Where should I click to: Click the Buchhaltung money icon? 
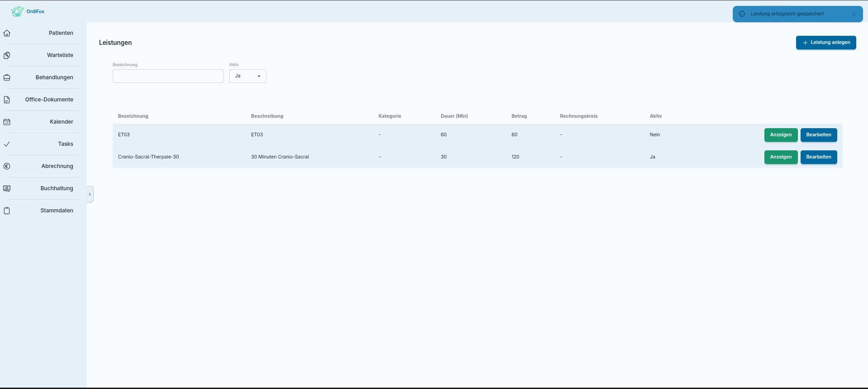pyautogui.click(x=7, y=188)
